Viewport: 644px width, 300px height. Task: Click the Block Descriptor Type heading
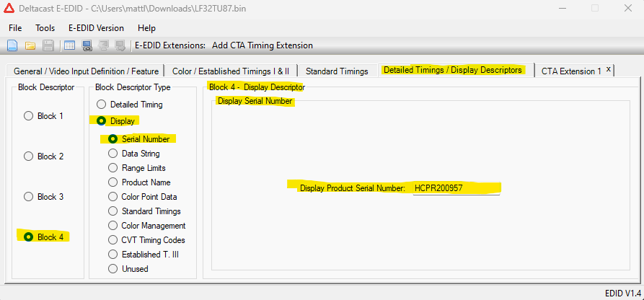click(x=133, y=87)
